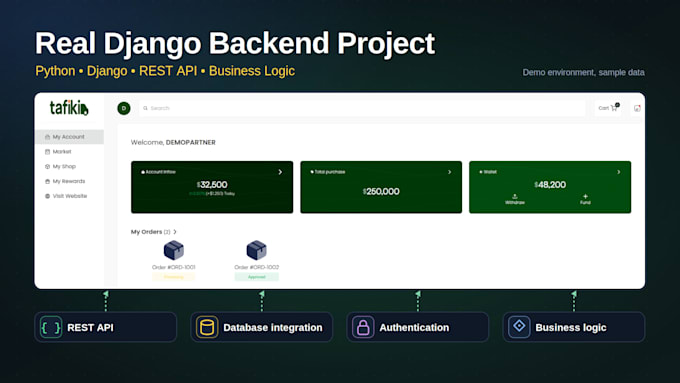Select My Account in the sidebar
Viewport: 680px width, 383px height.
tap(69, 137)
